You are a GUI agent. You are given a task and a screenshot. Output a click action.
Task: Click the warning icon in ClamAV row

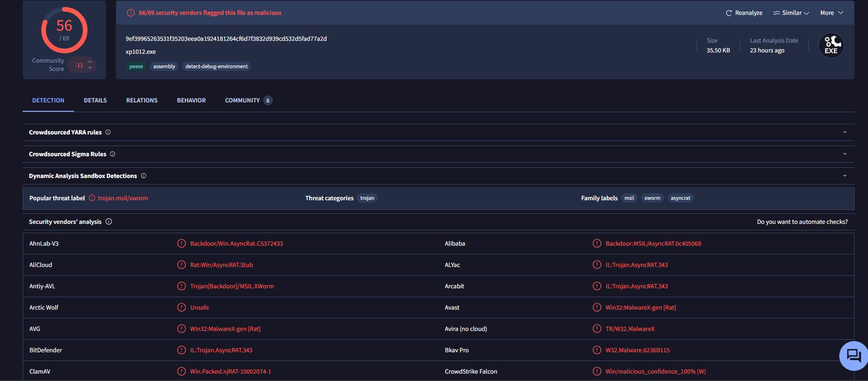pos(182,371)
